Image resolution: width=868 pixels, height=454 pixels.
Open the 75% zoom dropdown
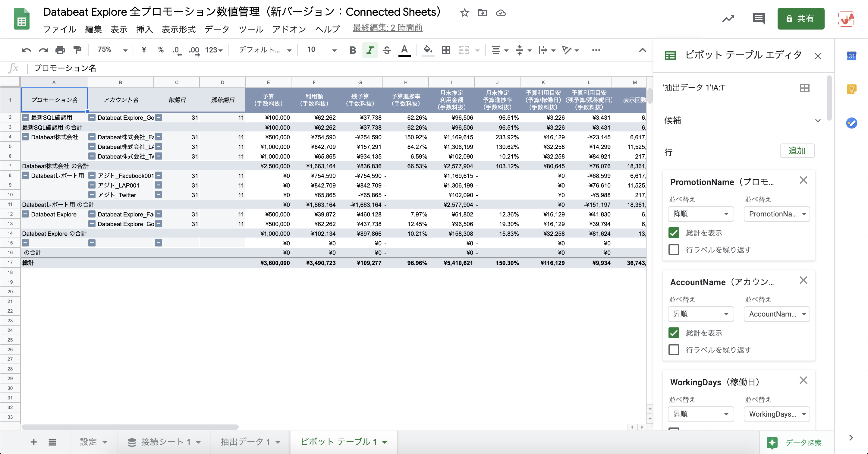coord(112,50)
